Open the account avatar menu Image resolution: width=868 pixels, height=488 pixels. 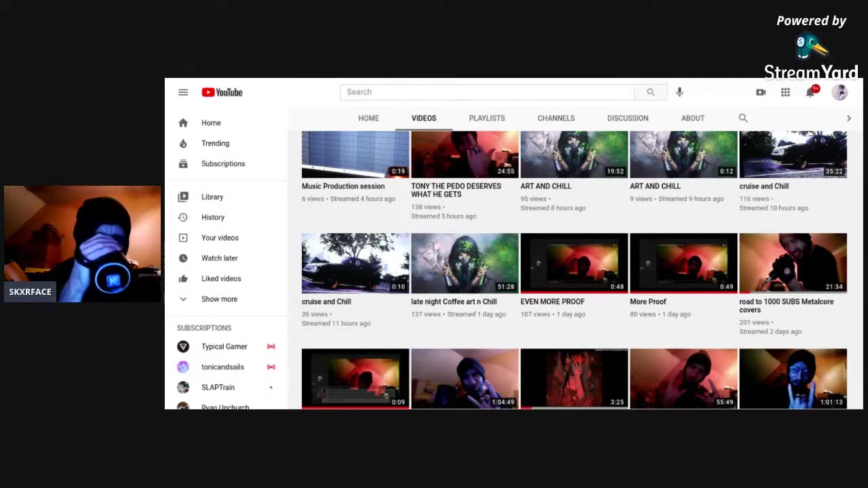point(840,92)
